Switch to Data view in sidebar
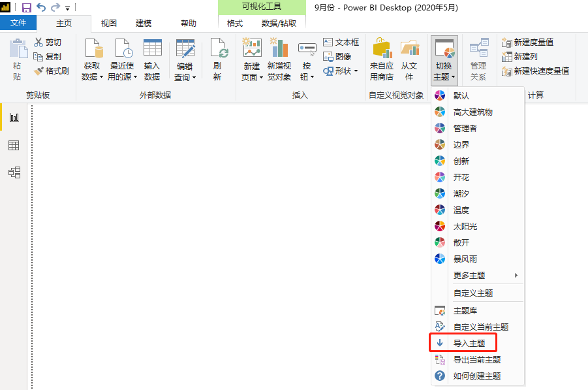588x390 pixels. tap(14, 145)
